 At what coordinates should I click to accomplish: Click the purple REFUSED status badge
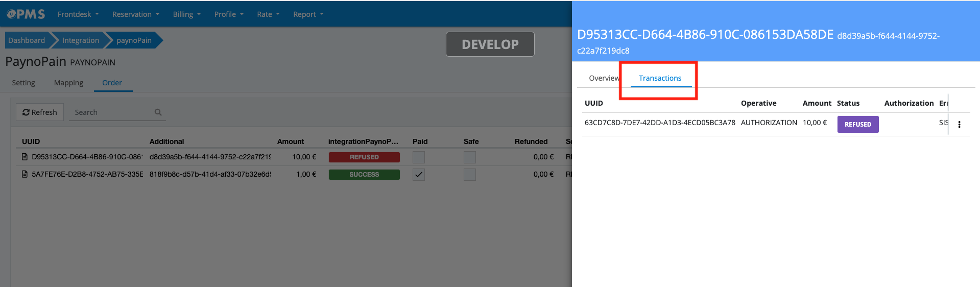tap(857, 125)
